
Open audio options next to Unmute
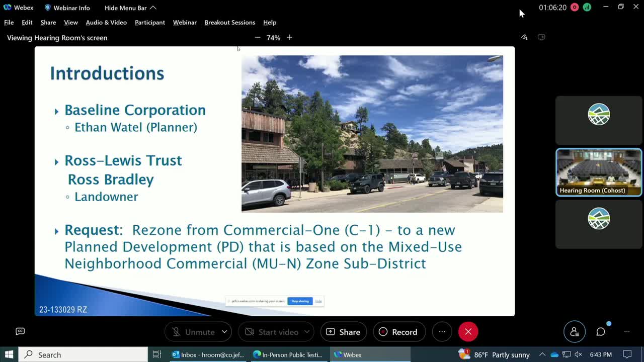click(224, 331)
